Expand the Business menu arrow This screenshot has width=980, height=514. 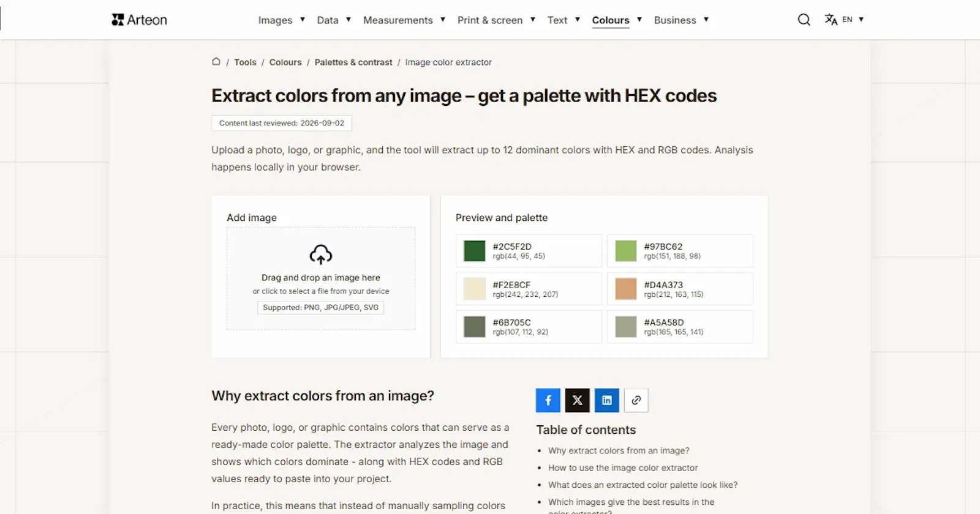(706, 20)
